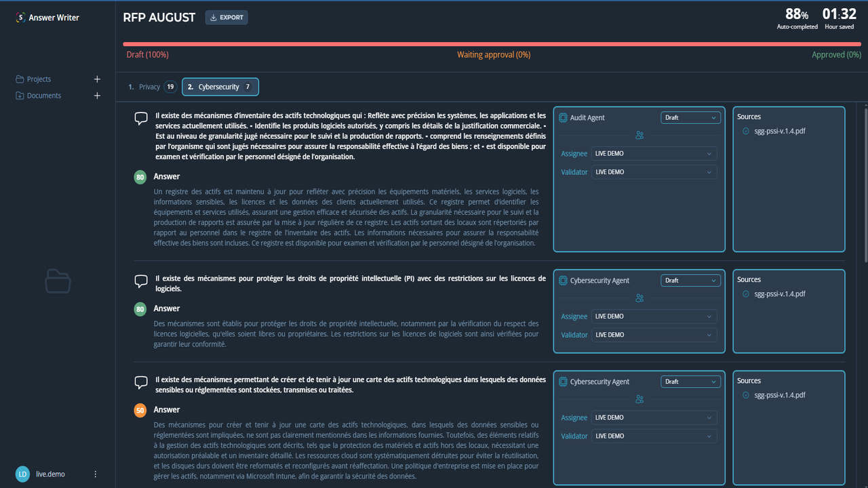Viewport: 868px width, 488px height.
Task: Click the red Draft progress bar
Action: (492, 44)
